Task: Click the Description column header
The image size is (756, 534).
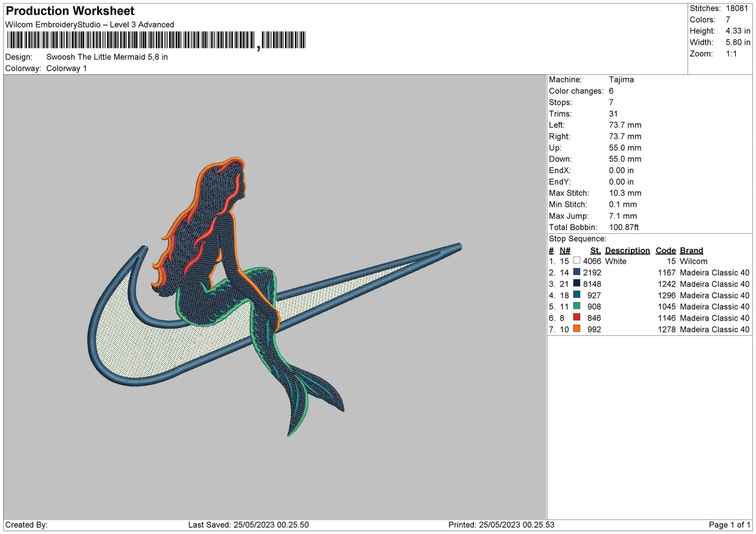Action: [x=627, y=251]
